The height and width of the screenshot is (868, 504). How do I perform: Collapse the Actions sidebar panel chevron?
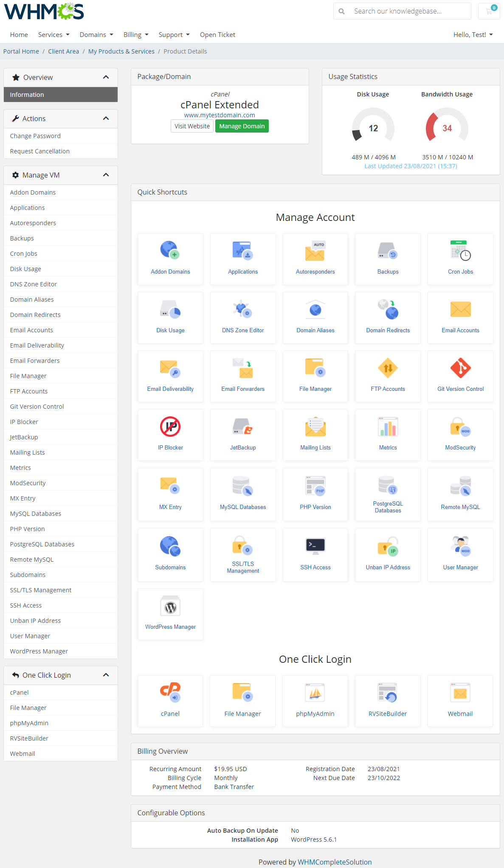[x=106, y=118]
